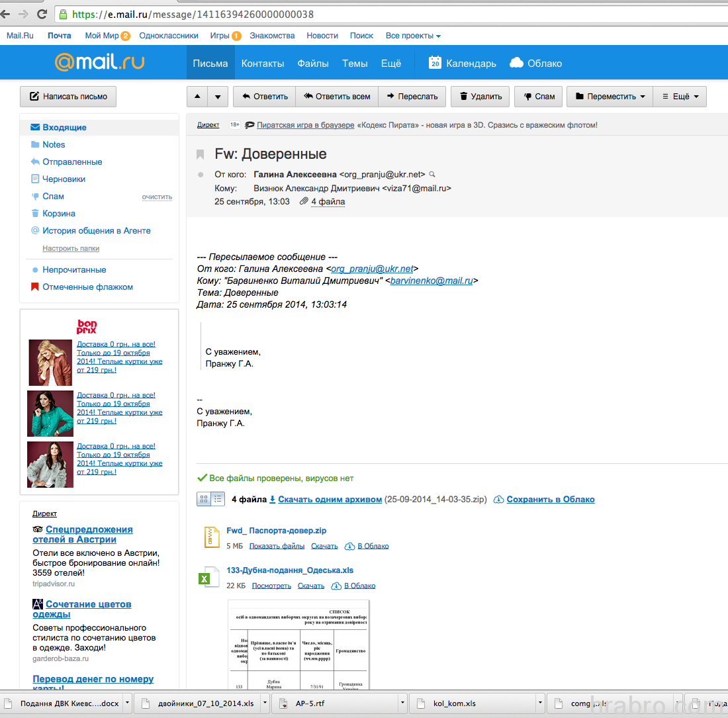The width and height of the screenshot is (728, 718).
Task: Click the bookmark flag beside email subject
Action: [x=201, y=155]
